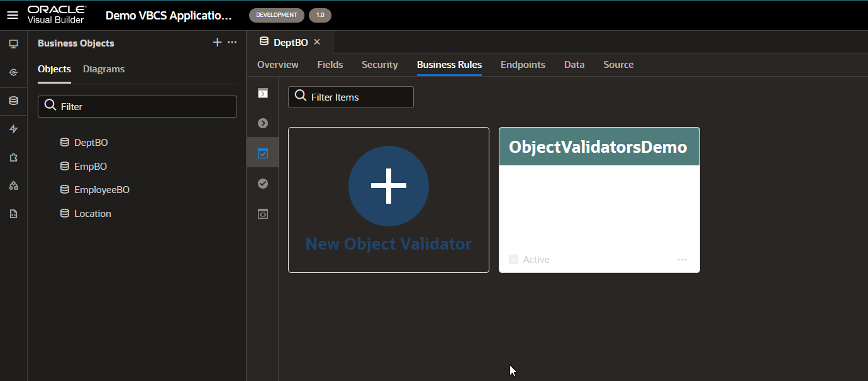Open the Endpoints tab
Screen dimensions: 868x381
[523, 65]
